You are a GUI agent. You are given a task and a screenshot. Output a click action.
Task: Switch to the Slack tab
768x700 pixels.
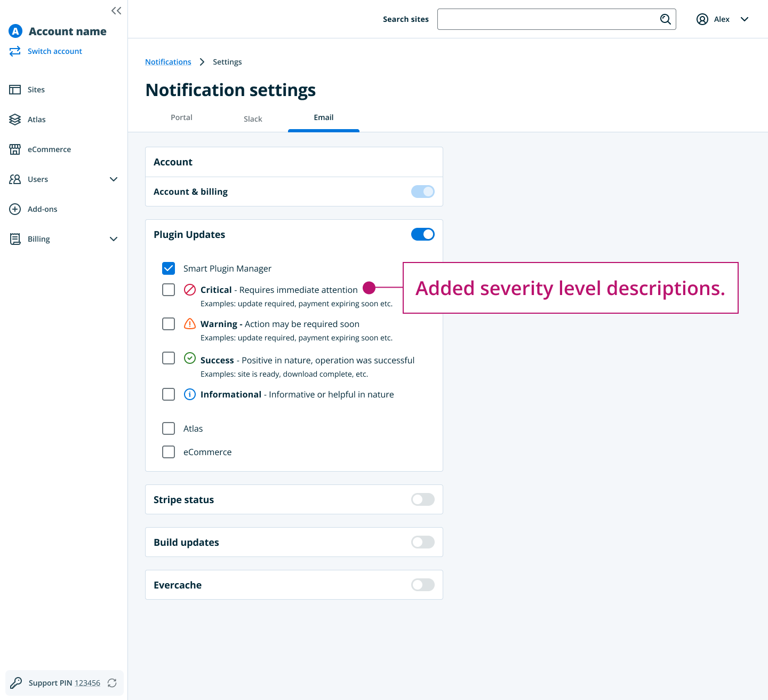(253, 119)
